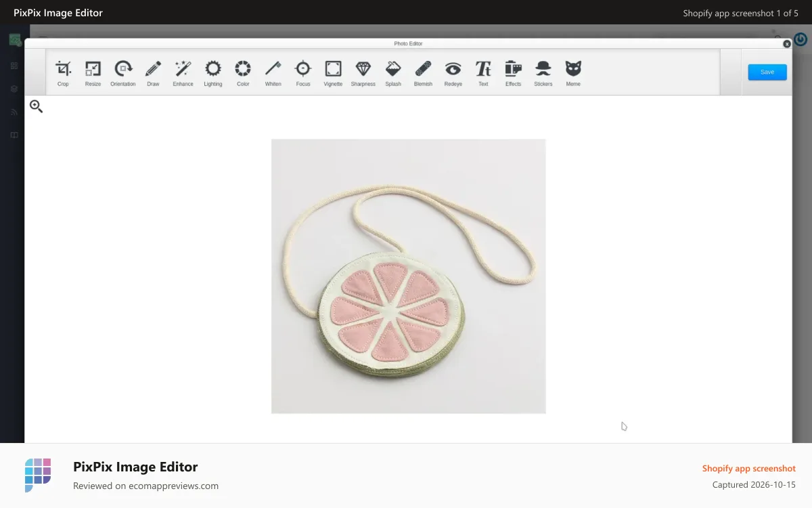Click the power icon behind the dialog

[x=800, y=39]
